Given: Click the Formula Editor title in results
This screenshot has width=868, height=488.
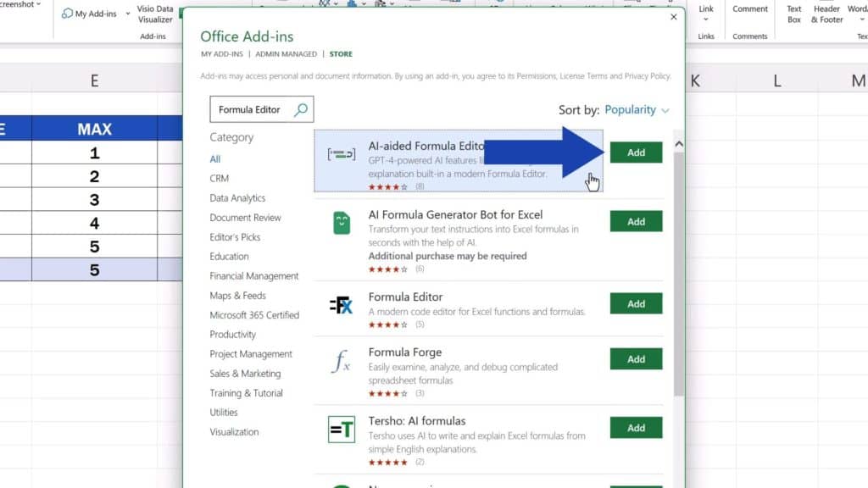Looking at the screenshot, I should (x=406, y=297).
